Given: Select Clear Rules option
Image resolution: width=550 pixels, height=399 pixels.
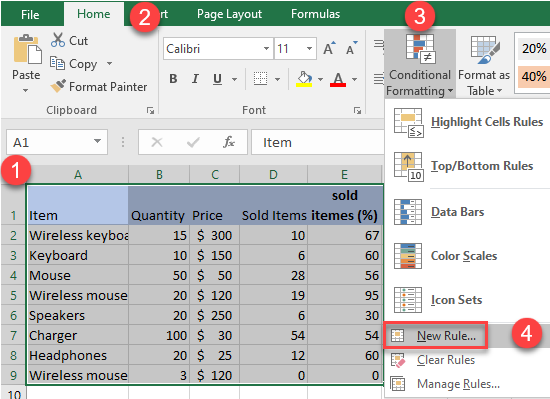Looking at the screenshot, I should (468, 360).
